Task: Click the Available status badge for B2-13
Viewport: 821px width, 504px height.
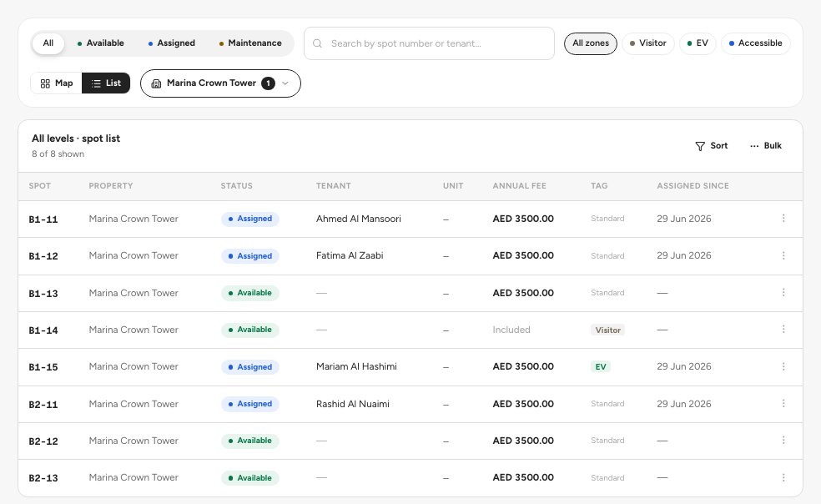Action: point(250,478)
